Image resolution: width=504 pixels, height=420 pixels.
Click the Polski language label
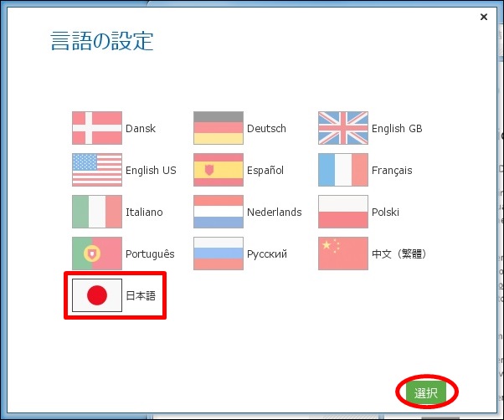click(x=385, y=212)
